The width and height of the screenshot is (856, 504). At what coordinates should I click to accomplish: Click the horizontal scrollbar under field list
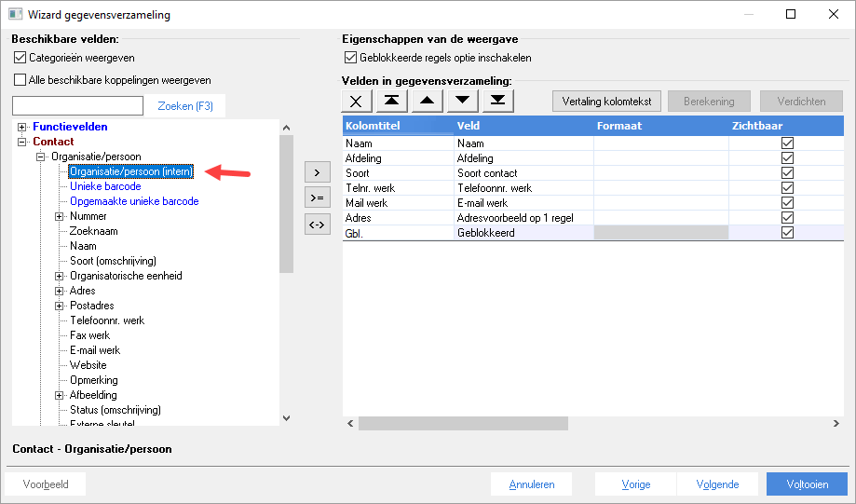pyautogui.click(x=463, y=423)
